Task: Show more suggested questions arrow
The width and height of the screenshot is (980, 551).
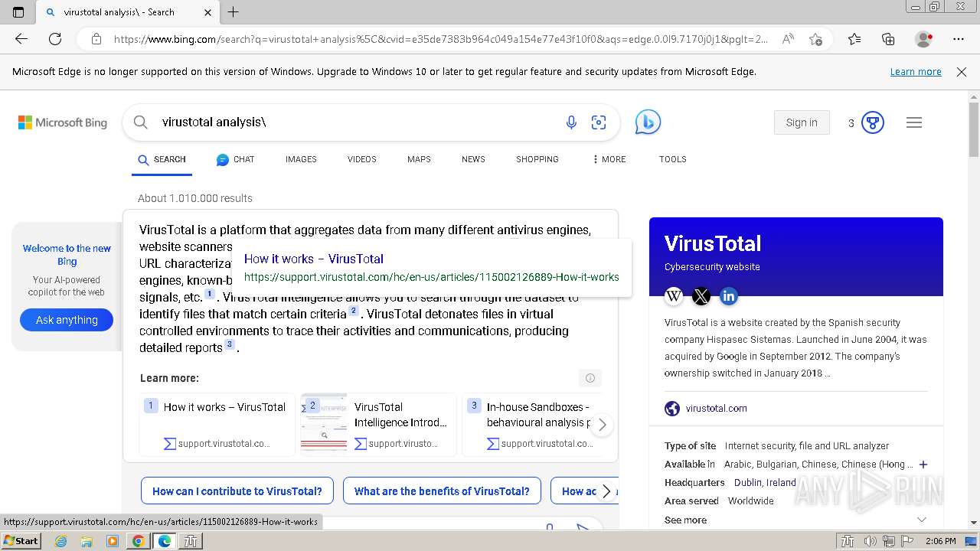Action: point(606,491)
